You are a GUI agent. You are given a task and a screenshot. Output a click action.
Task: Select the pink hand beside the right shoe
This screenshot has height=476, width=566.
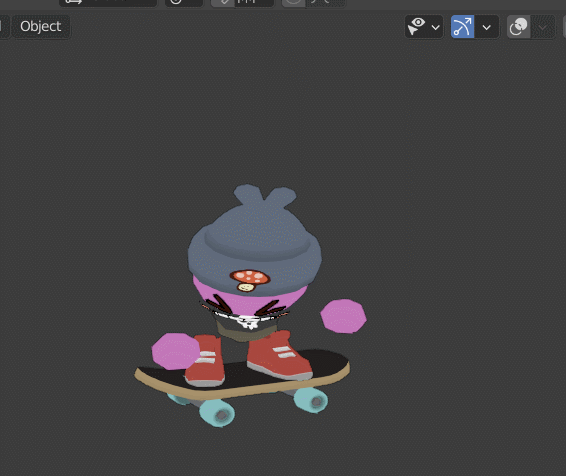coord(176,351)
